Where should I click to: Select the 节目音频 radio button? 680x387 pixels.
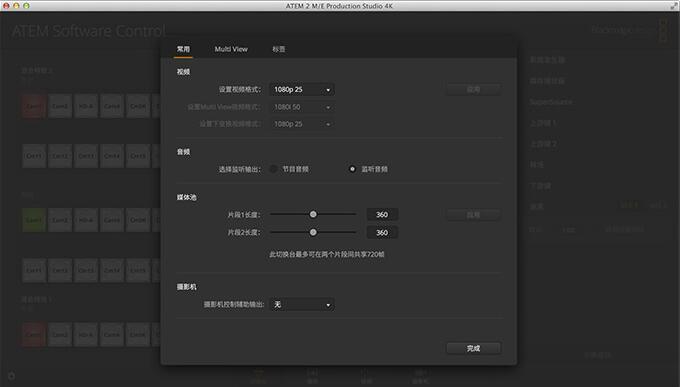[x=273, y=169]
